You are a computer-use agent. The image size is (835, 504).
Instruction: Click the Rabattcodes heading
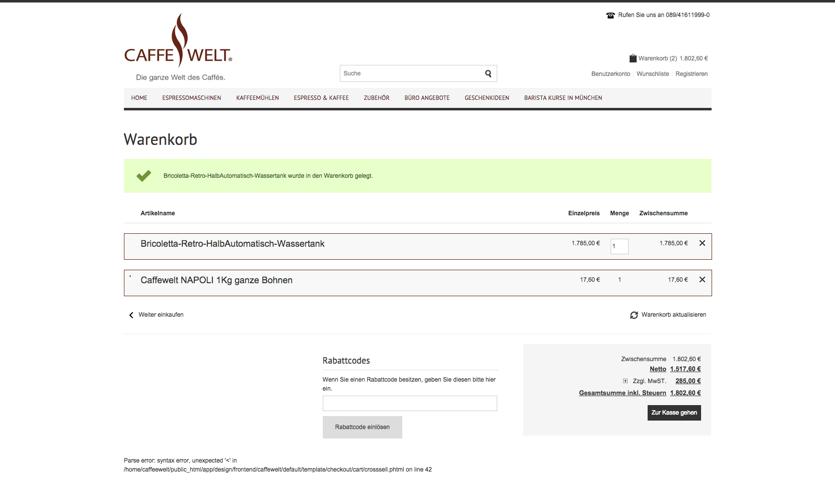click(346, 361)
